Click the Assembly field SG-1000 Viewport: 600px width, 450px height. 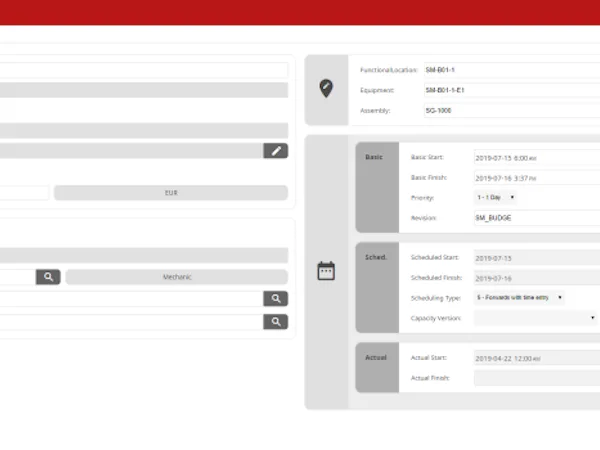(x=512, y=111)
